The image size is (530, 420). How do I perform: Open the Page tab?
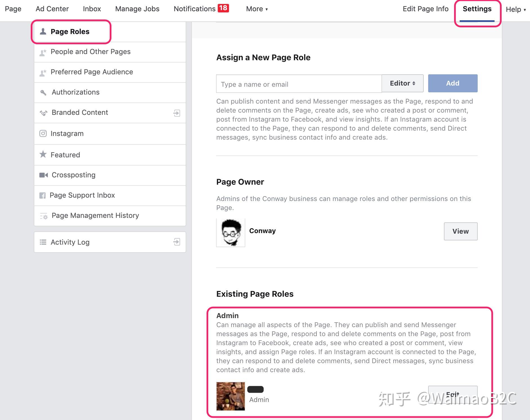click(13, 9)
